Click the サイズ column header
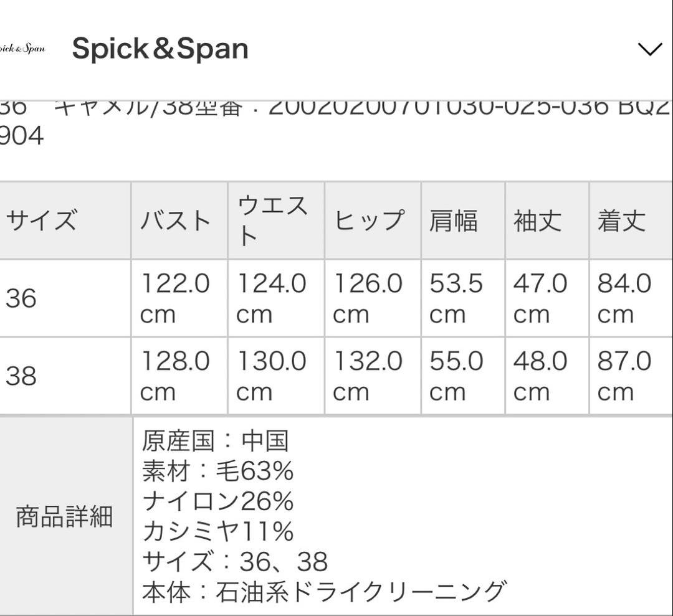This screenshot has width=673, height=616. [41, 220]
